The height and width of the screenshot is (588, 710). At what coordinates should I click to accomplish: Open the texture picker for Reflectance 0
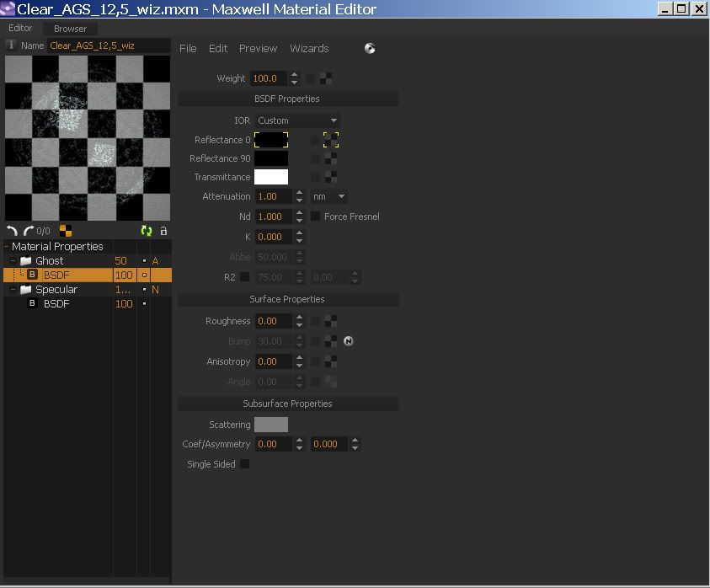coord(331,140)
